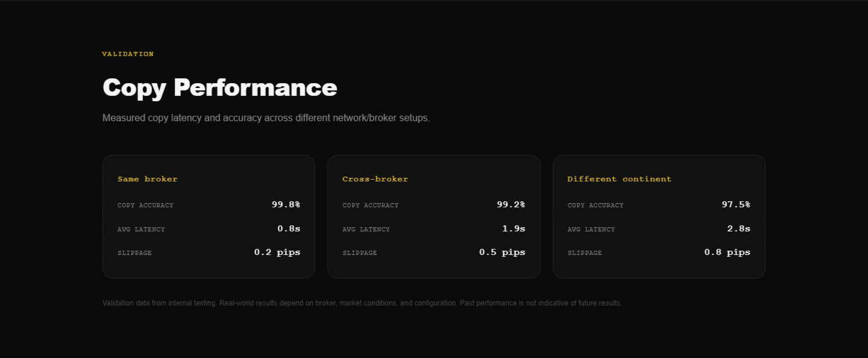
Task: Click the 2.8s average latency value
Action: [x=739, y=229]
